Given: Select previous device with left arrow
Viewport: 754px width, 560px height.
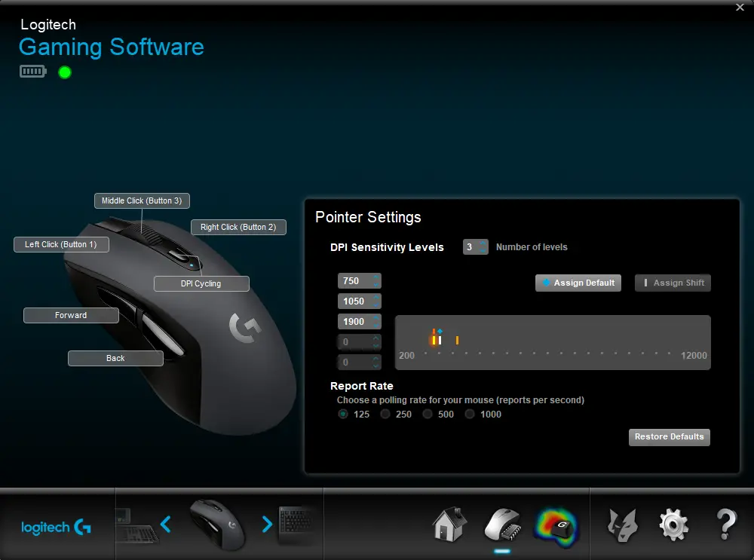Looking at the screenshot, I should [x=165, y=524].
